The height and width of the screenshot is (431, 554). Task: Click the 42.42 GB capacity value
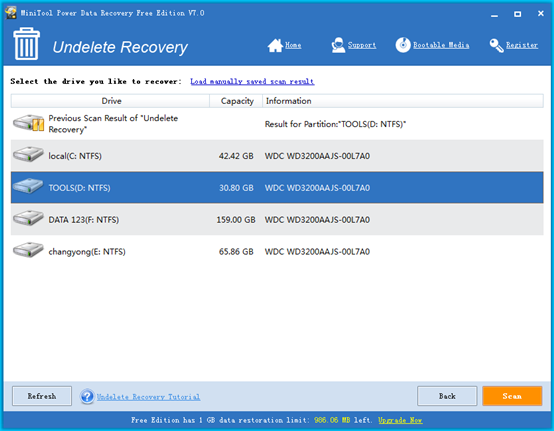coord(236,156)
